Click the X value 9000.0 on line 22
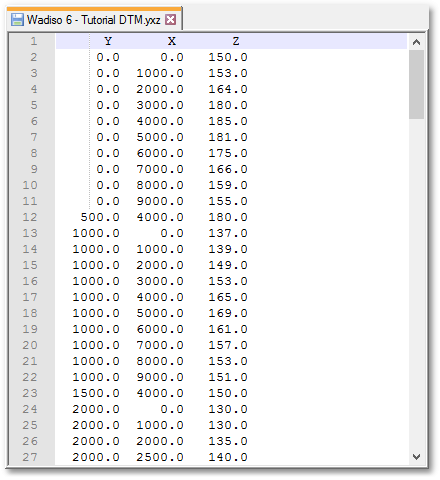Image resolution: width=440 pixels, height=480 pixels. click(x=160, y=377)
